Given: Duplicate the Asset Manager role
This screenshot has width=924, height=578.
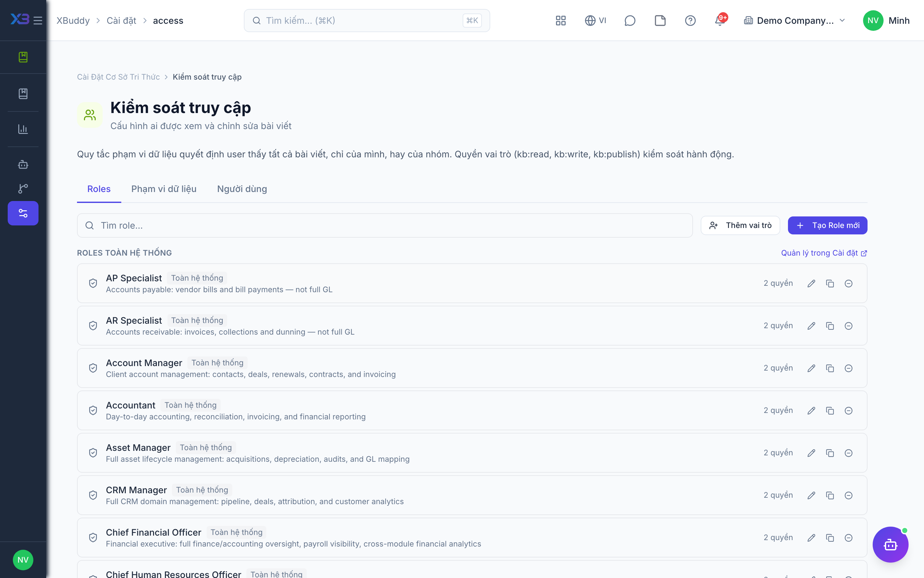Looking at the screenshot, I should point(830,453).
